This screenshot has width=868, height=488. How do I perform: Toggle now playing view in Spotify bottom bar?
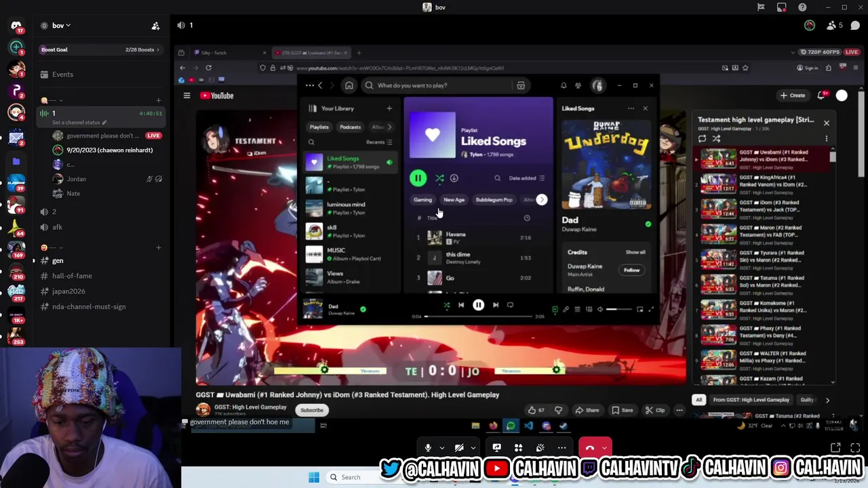[555, 309]
